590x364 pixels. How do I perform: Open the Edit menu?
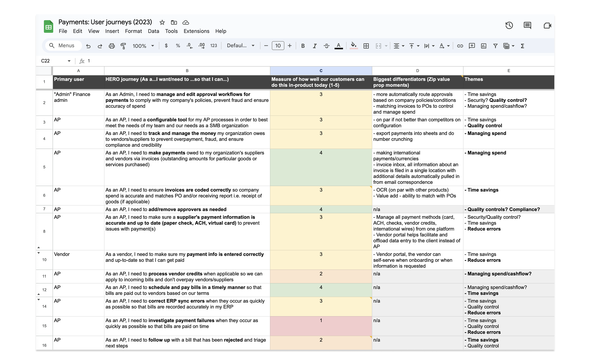[x=78, y=31]
